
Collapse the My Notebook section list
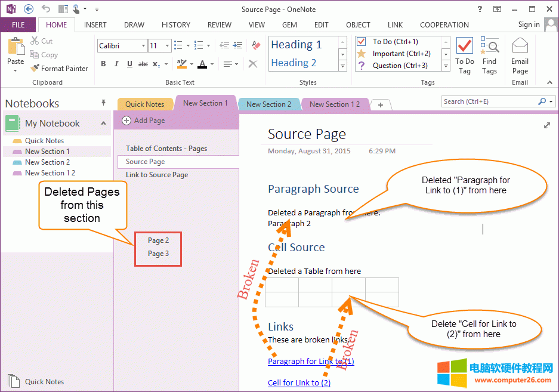[x=103, y=124]
